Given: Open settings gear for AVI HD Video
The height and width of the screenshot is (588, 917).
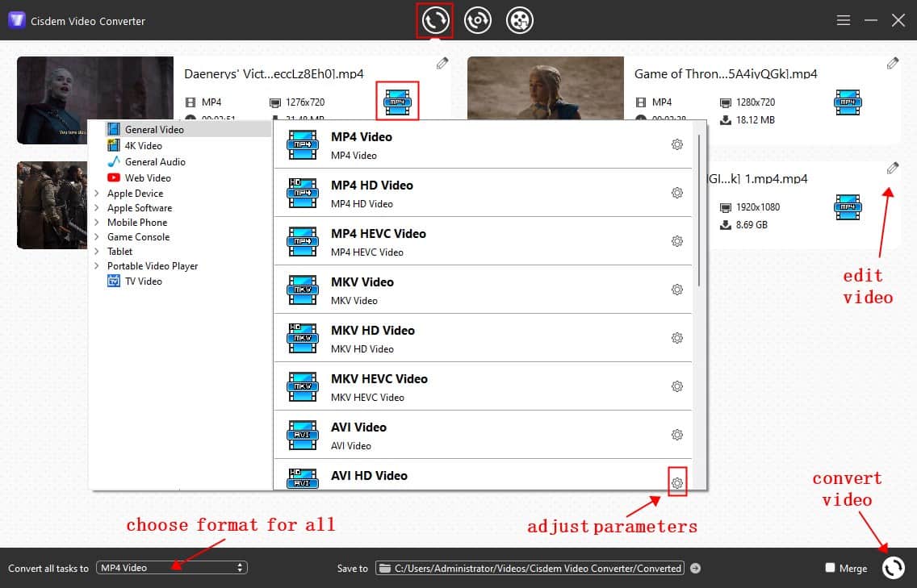Looking at the screenshot, I should coord(676,483).
